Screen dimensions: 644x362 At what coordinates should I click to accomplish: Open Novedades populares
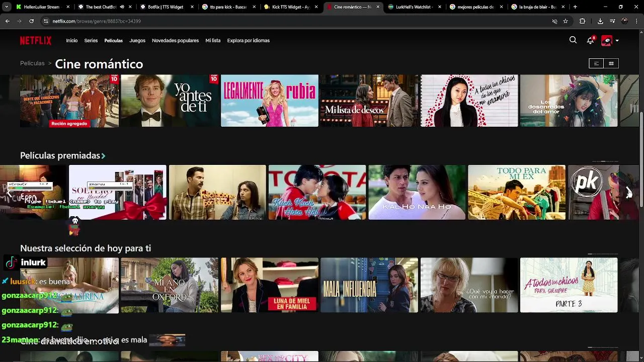point(176,41)
